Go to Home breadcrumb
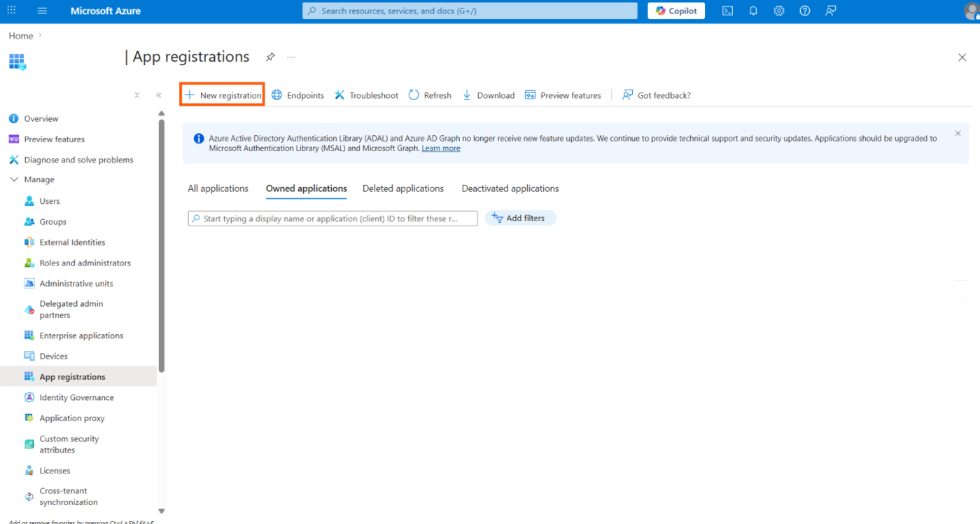980x524 pixels. (x=21, y=36)
